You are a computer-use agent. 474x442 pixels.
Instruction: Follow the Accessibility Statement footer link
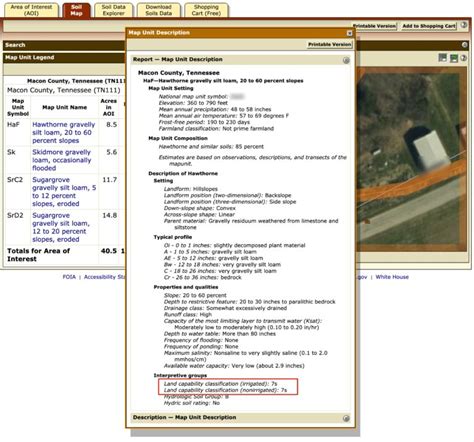pyautogui.click(x=105, y=277)
